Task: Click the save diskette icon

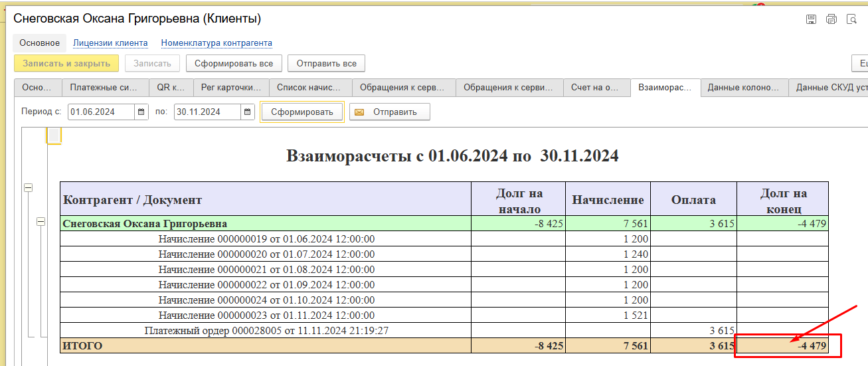Action: pyautogui.click(x=811, y=19)
